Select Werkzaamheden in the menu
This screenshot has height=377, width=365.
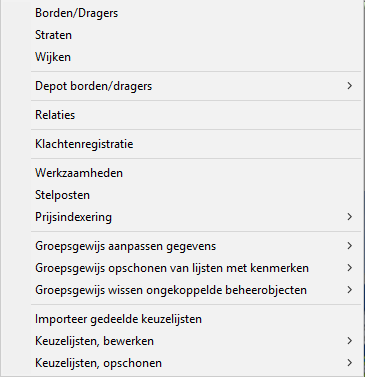coord(182,173)
